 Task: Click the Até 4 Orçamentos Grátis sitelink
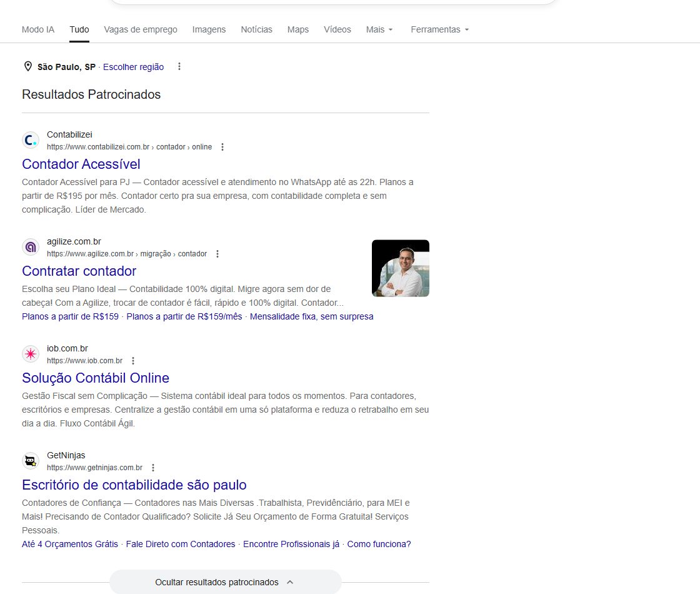(x=70, y=544)
